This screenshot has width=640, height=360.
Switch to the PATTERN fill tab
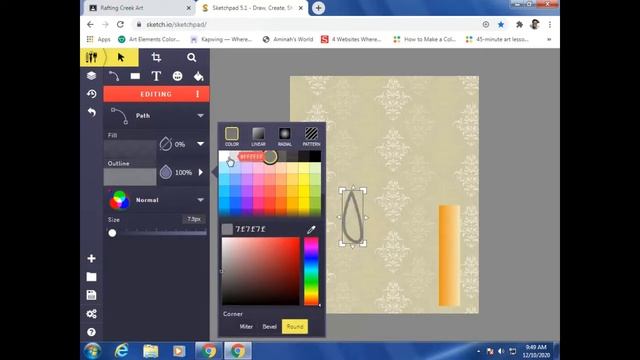pos(311,136)
